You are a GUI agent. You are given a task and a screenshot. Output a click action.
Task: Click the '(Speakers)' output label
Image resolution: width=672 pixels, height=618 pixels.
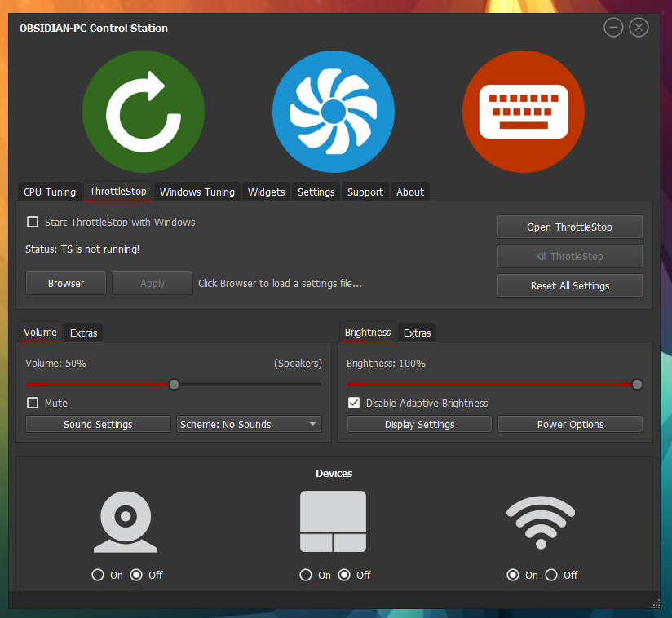(298, 364)
